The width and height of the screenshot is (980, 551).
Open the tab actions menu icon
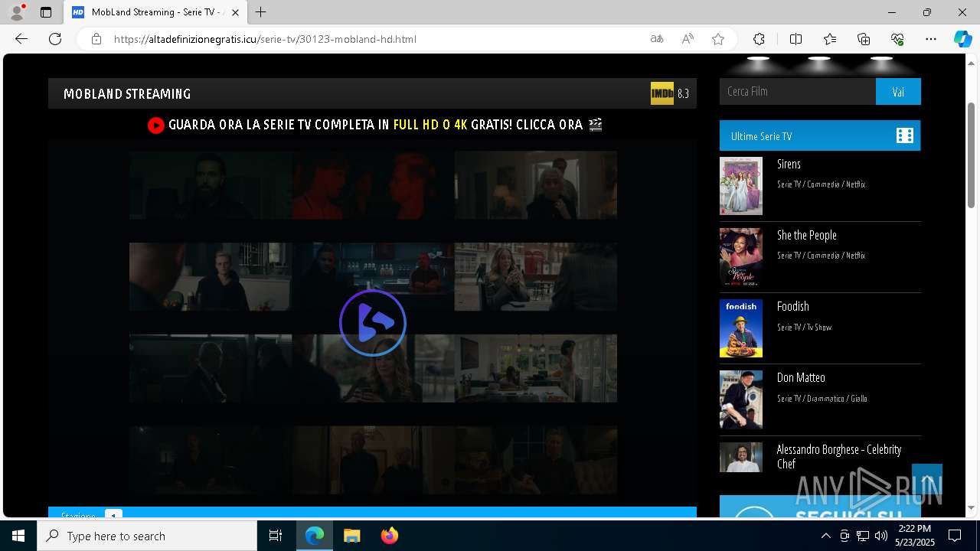(46, 12)
